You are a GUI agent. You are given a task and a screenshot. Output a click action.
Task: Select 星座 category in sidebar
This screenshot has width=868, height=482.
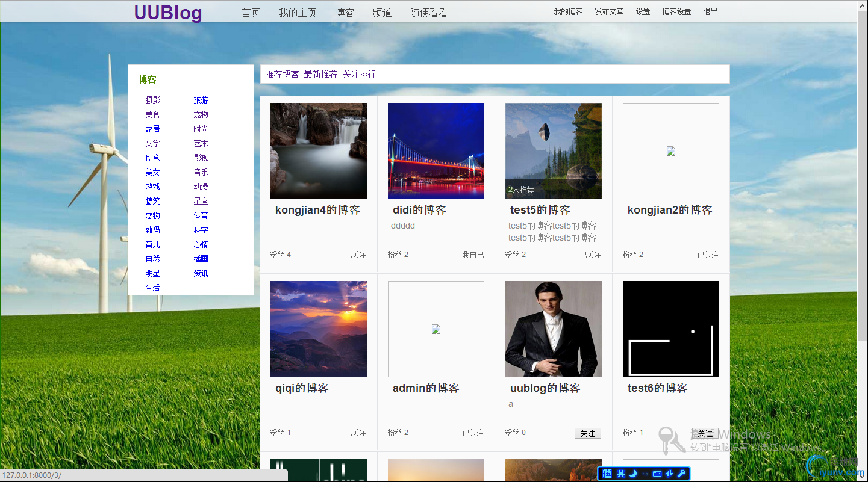201,201
